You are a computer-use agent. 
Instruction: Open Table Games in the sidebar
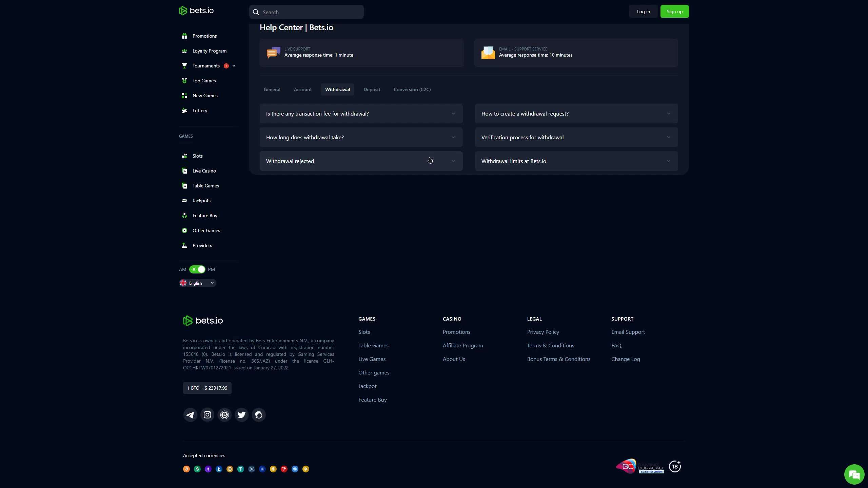click(205, 186)
